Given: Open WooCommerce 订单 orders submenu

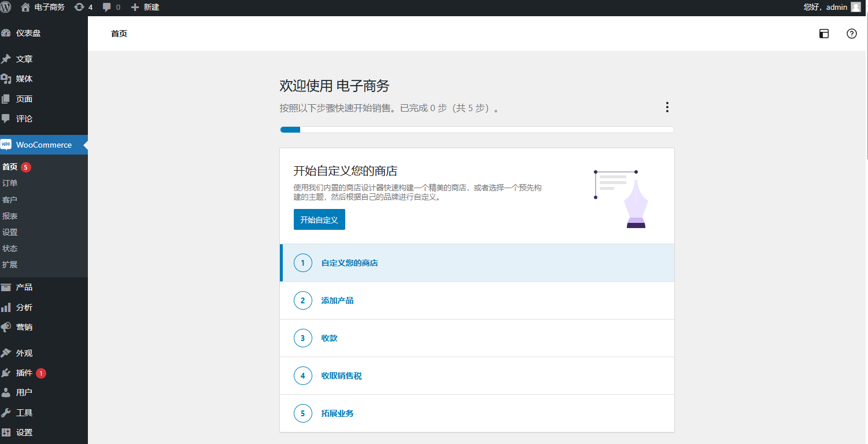Looking at the screenshot, I should pyautogui.click(x=10, y=183).
